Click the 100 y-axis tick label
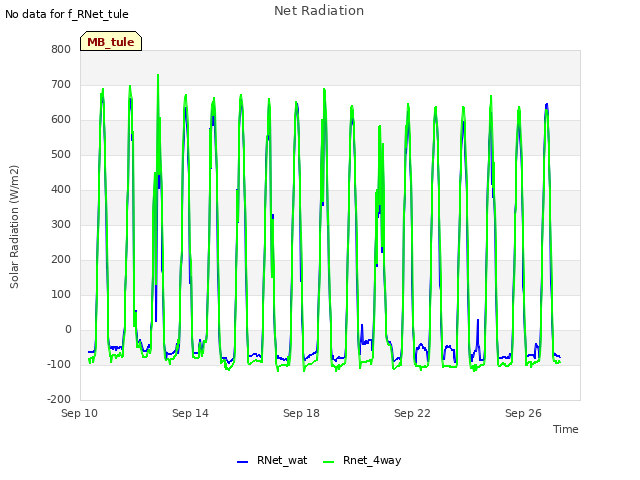640x480 pixels. pyautogui.click(x=61, y=295)
